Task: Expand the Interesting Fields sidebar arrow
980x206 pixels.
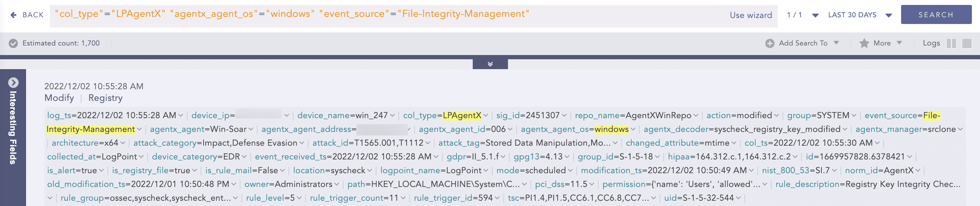Action: coord(13,83)
